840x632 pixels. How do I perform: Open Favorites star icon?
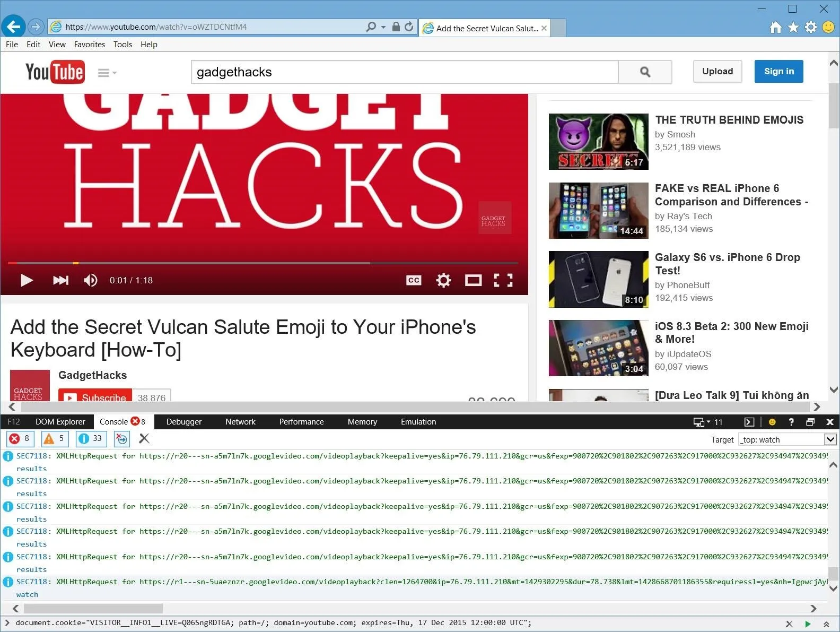coord(793,27)
